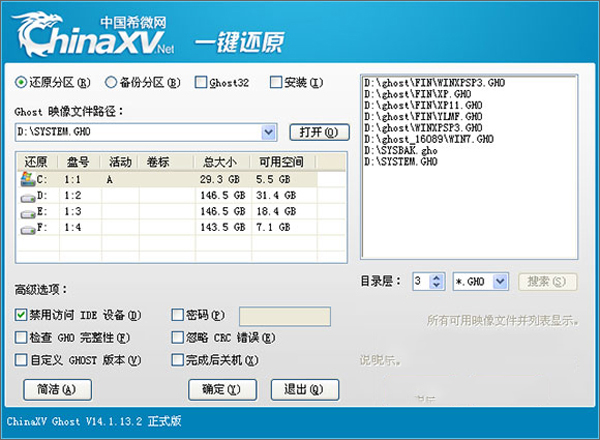Click the 简洁 (A) button
Viewport: 600px width, 440px height.
57,390
